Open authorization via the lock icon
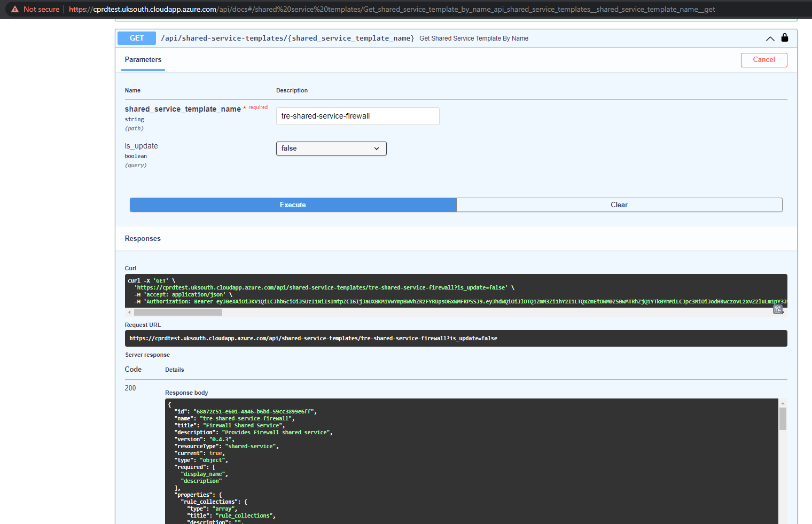Image resolution: width=812 pixels, height=524 pixels. [x=784, y=38]
